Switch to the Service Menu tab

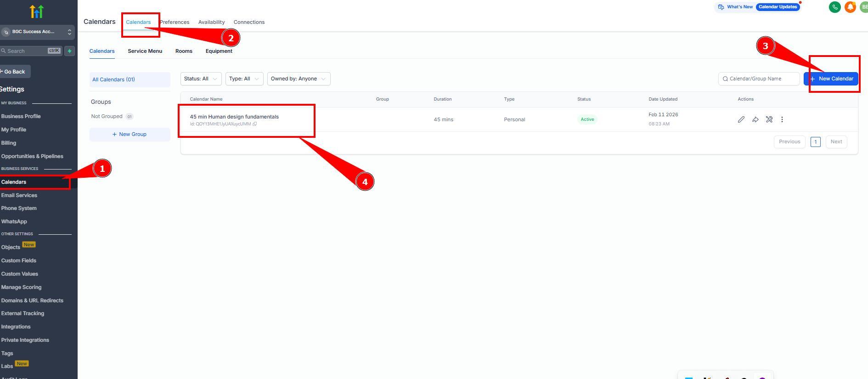pos(145,51)
